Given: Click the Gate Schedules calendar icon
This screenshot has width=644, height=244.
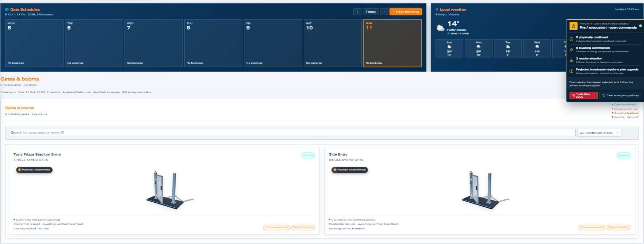Looking at the screenshot, I should click(7, 10).
